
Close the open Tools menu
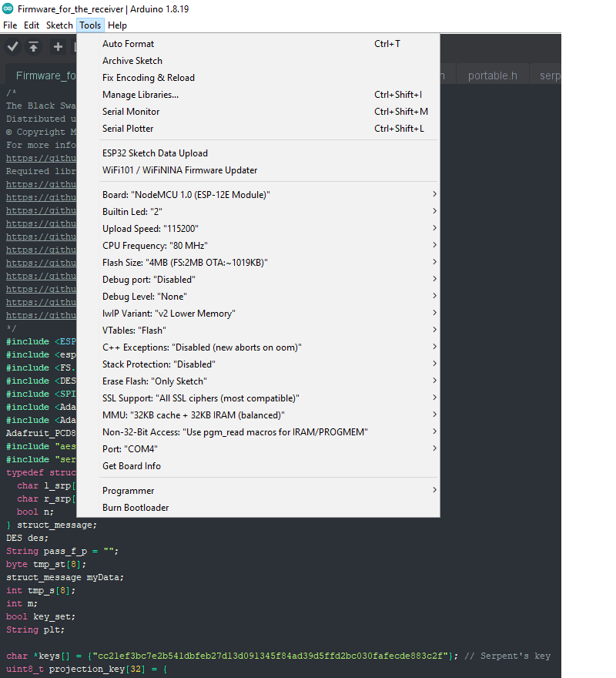tap(90, 25)
